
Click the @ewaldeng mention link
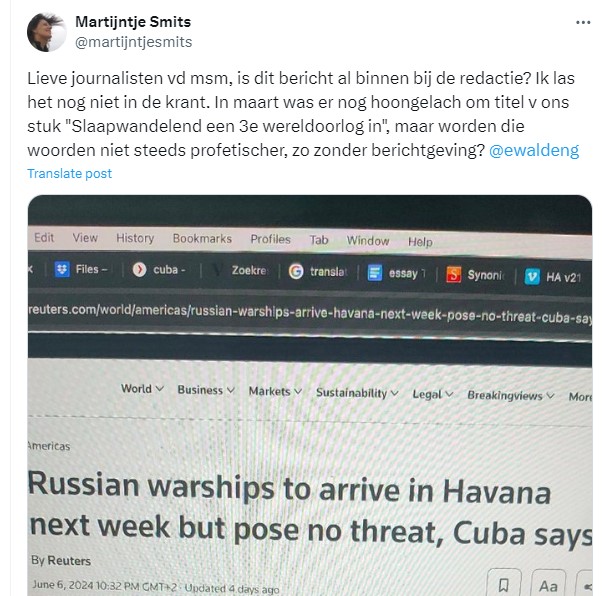[x=534, y=150]
